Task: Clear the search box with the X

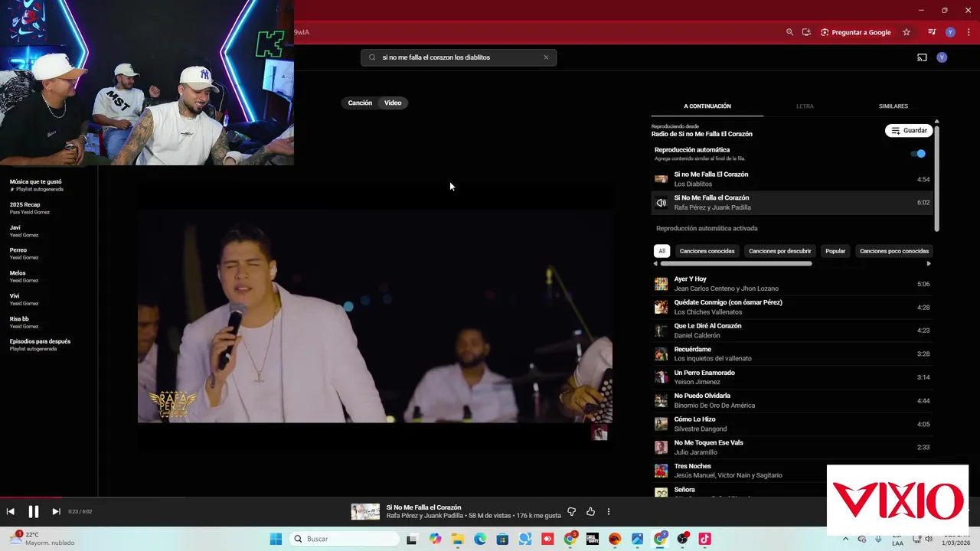Action: [546, 57]
